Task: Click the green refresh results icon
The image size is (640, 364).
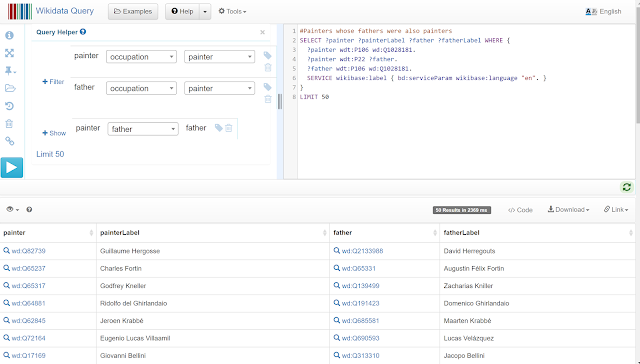Action: tap(627, 187)
